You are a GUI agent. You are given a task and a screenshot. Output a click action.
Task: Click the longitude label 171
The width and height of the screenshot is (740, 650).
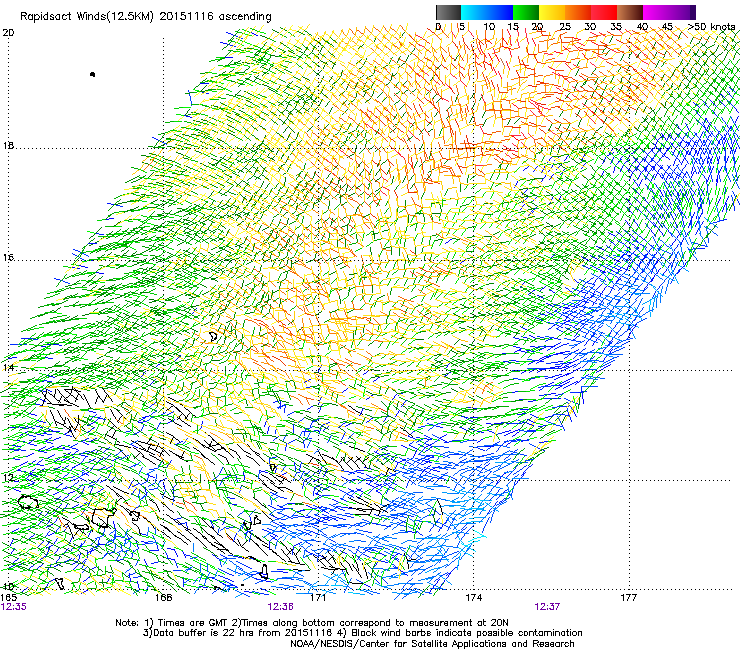318,598
